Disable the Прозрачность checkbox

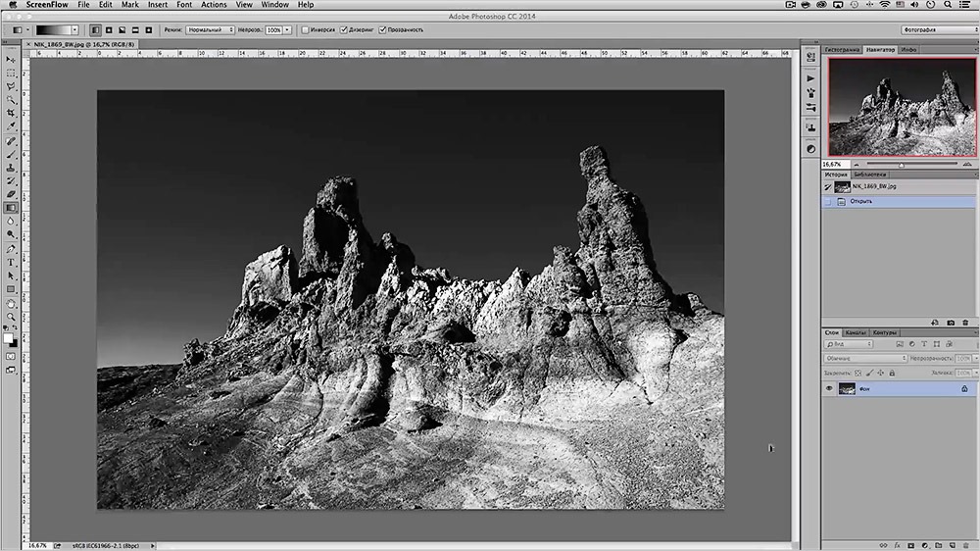pyautogui.click(x=382, y=30)
